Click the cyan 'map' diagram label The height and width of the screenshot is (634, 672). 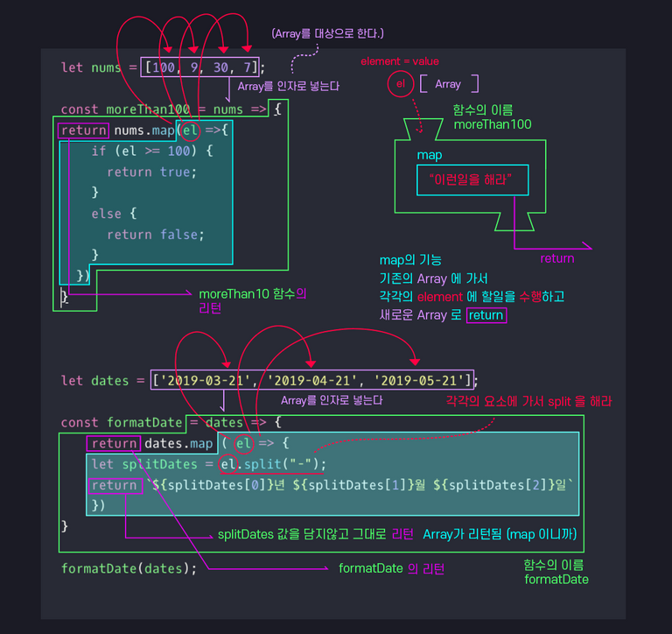430,155
